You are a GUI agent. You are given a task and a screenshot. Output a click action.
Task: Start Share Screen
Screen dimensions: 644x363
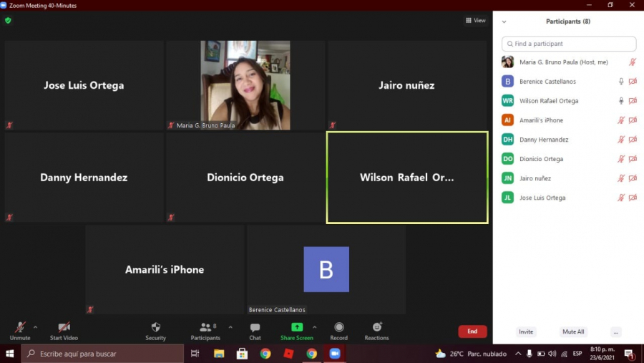(x=296, y=330)
